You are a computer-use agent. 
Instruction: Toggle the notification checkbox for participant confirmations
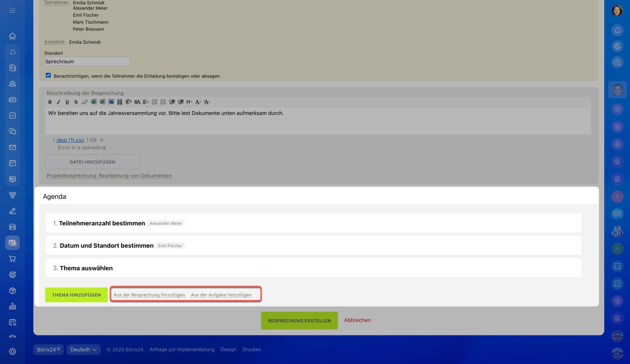48,76
